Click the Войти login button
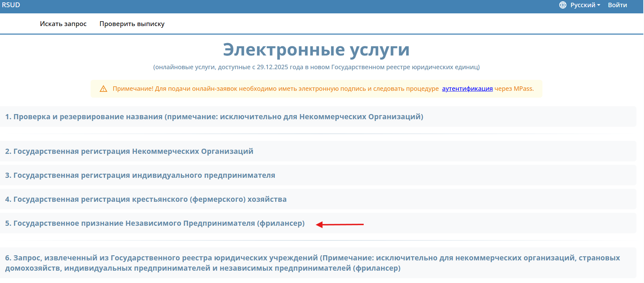 [617, 5]
